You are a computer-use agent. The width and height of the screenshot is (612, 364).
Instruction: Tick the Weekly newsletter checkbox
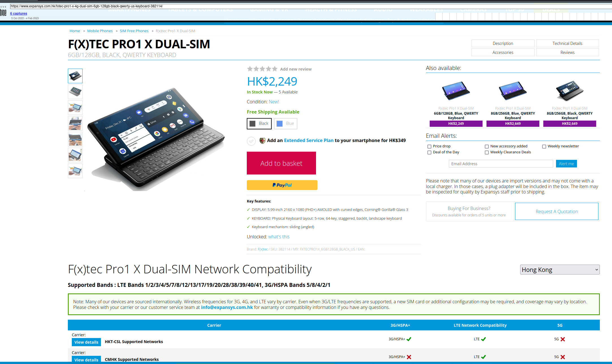[544, 146]
